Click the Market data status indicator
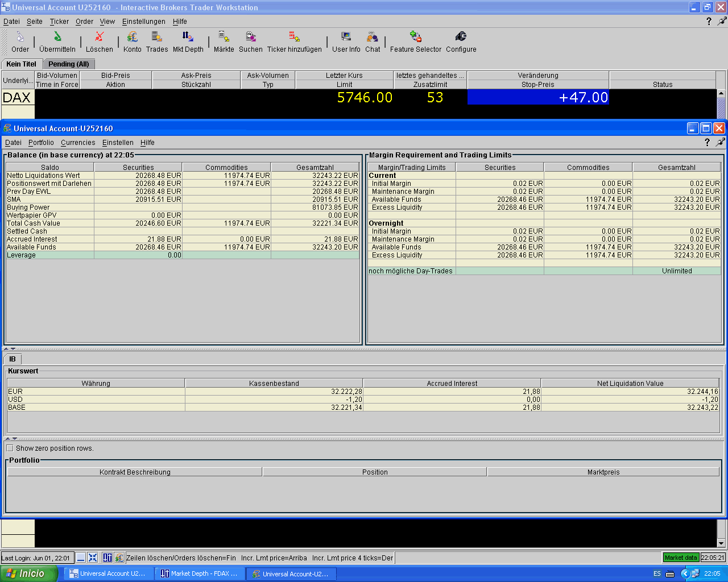The image size is (728, 582). click(x=681, y=558)
